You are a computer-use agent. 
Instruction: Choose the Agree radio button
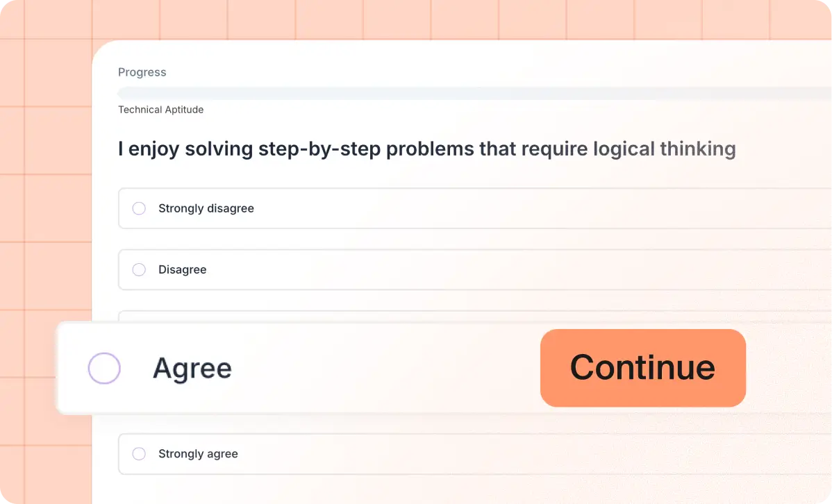(104, 368)
